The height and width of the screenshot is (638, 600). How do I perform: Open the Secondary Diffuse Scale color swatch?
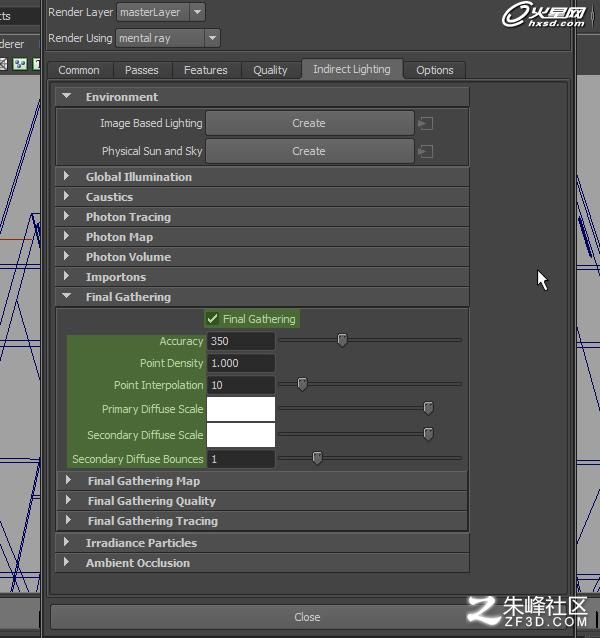pyautogui.click(x=241, y=435)
